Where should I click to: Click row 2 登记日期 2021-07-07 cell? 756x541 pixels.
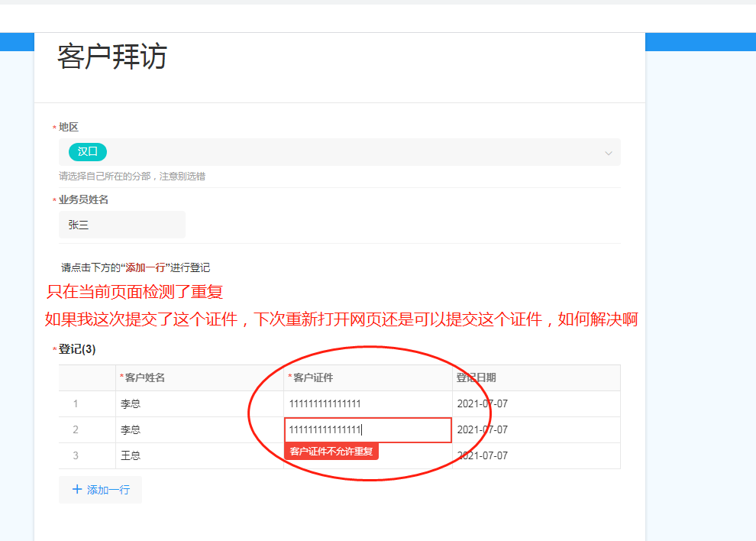[536, 430]
